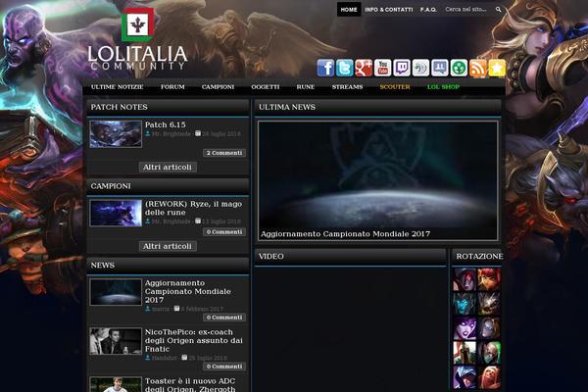Open the YouTube channel icon
Image resolution: width=588 pixels, height=392 pixels.
382,68
